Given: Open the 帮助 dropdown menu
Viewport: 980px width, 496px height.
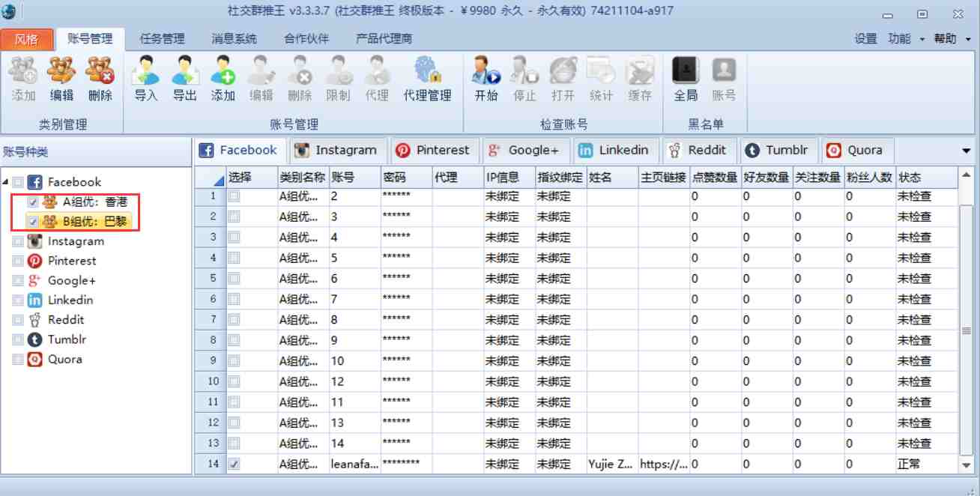Looking at the screenshot, I should [x=952, y=38].
